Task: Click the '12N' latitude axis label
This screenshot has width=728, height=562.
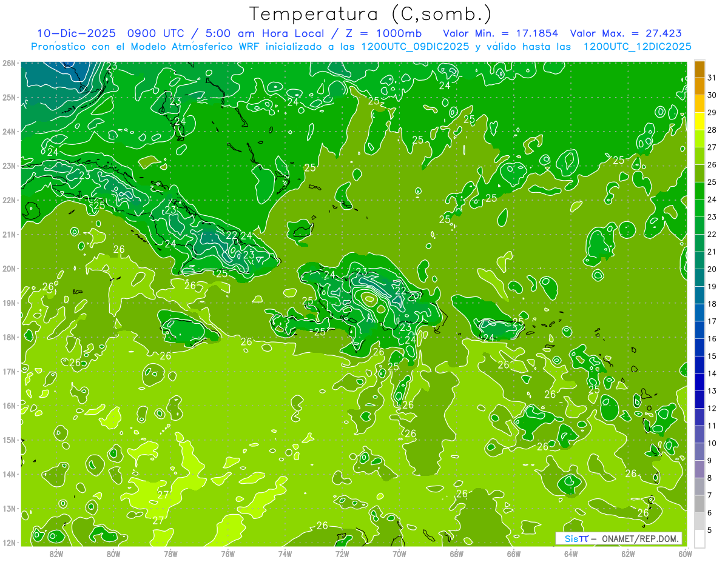Action: click(x=9, y=543)
